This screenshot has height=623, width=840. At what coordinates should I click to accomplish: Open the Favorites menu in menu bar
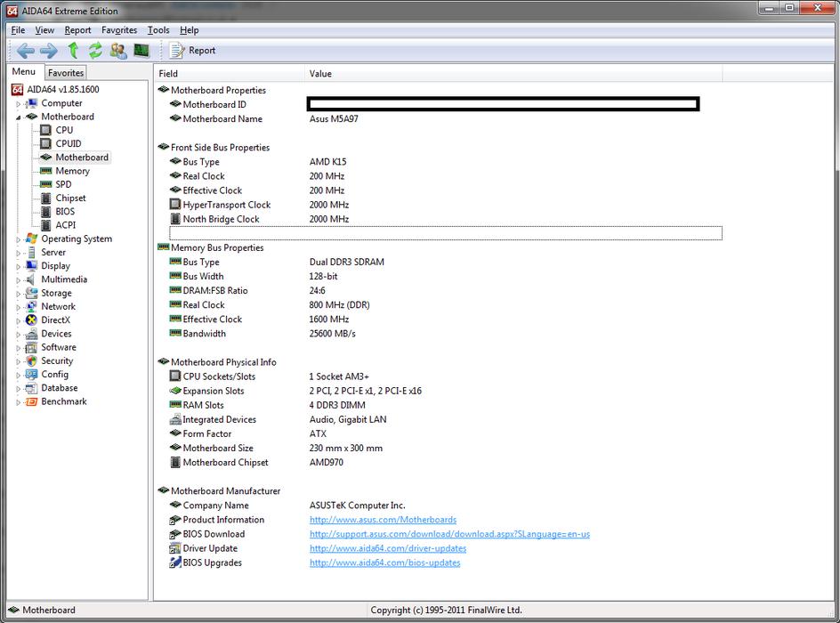[x=119, y=30]
